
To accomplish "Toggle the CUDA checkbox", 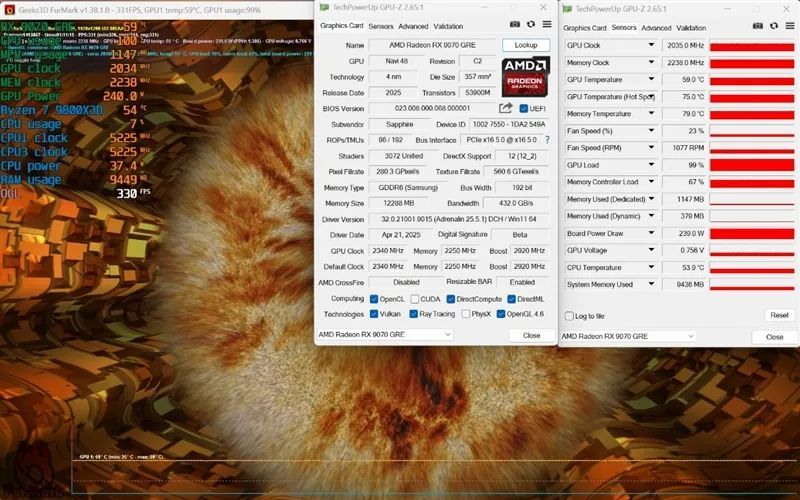I will click(415, 299).
